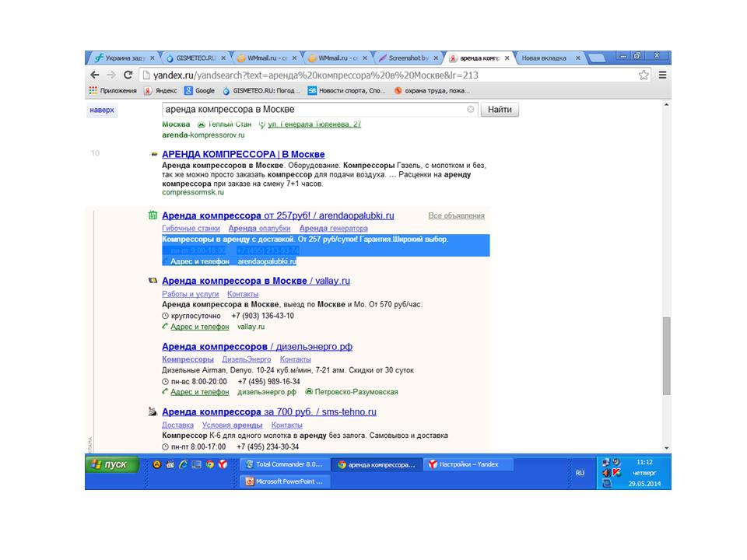747x560 pixels.
Task: Open the Компрессоры sitelink
Action: 188,359
